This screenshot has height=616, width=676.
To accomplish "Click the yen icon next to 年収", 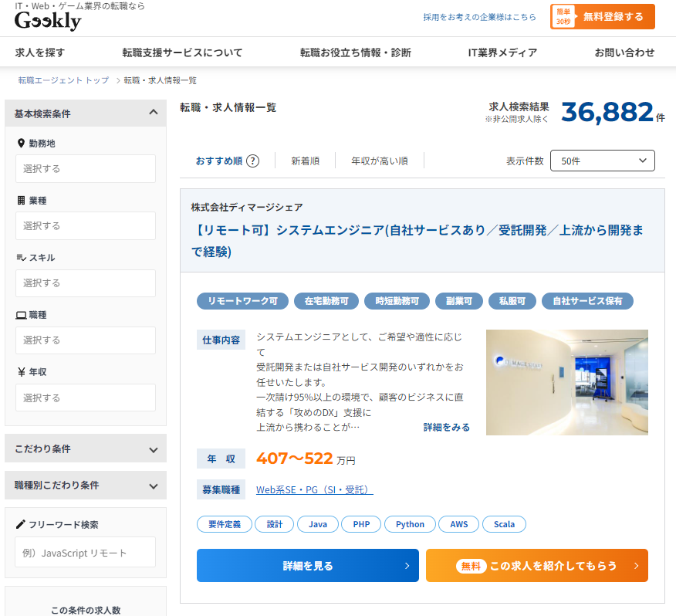I will [x=21, y=372].
